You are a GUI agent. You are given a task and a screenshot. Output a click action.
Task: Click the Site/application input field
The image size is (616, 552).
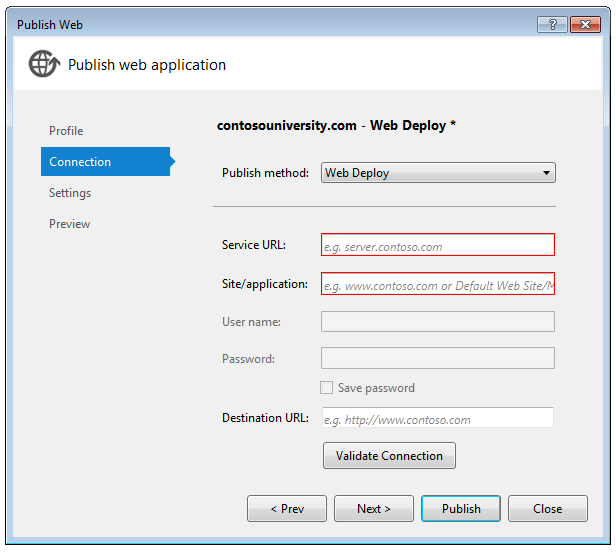[x=438, y=284]
